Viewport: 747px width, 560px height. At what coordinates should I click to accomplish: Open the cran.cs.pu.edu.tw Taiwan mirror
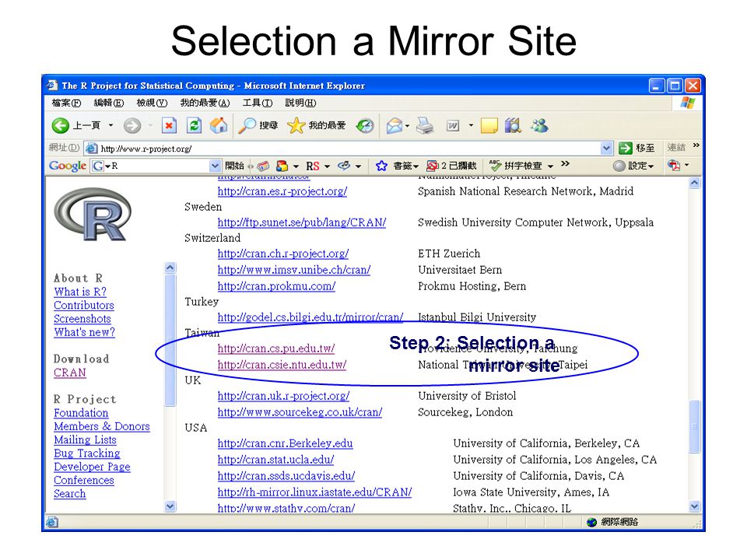coord(275,348)
